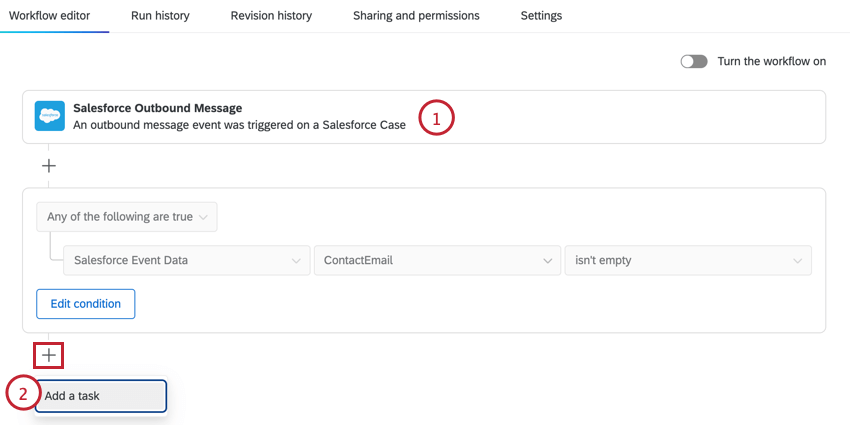Turn the workflow on toggle switch
This screenshot has height=425, width=850.
pos(693,61)
